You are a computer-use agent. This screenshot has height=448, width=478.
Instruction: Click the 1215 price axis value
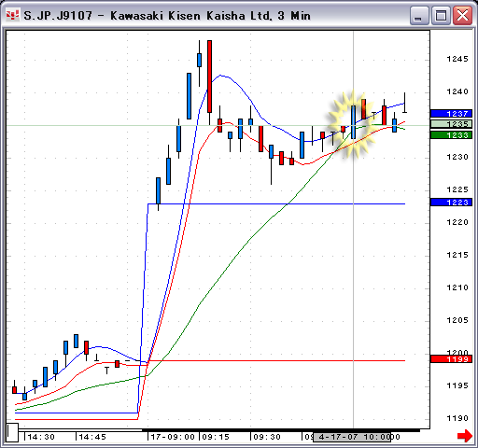[457, 255]
